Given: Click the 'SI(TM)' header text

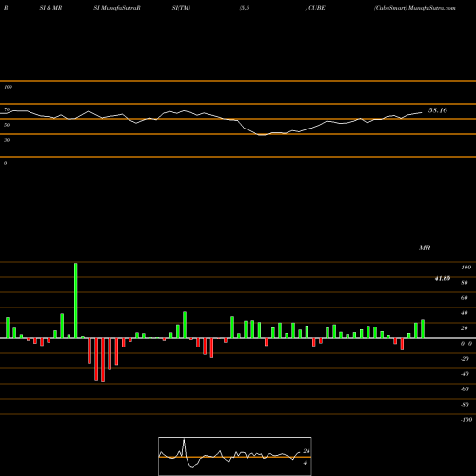Looking at the screenshot, I should click(181, 8).
